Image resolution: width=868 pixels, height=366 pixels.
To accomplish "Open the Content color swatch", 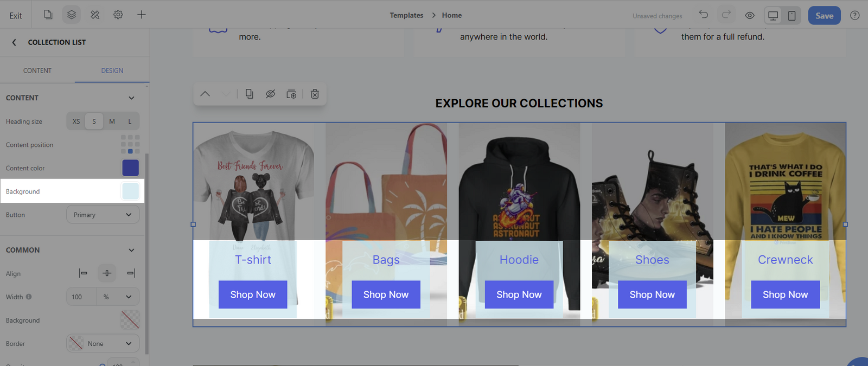I will 130,168.
